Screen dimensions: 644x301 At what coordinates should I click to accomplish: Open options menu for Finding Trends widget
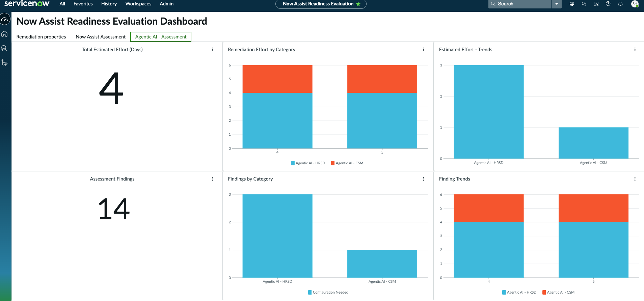coord(635,179)
